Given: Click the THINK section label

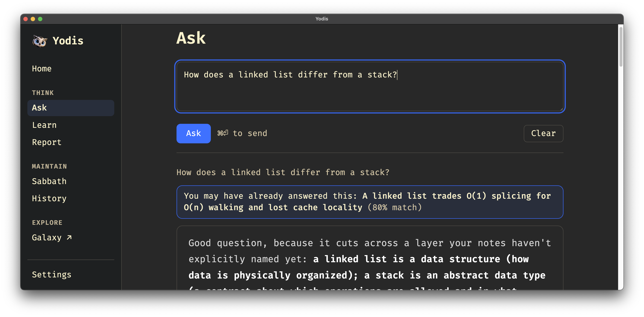Looking at the screenshot, I should point(43,93).
